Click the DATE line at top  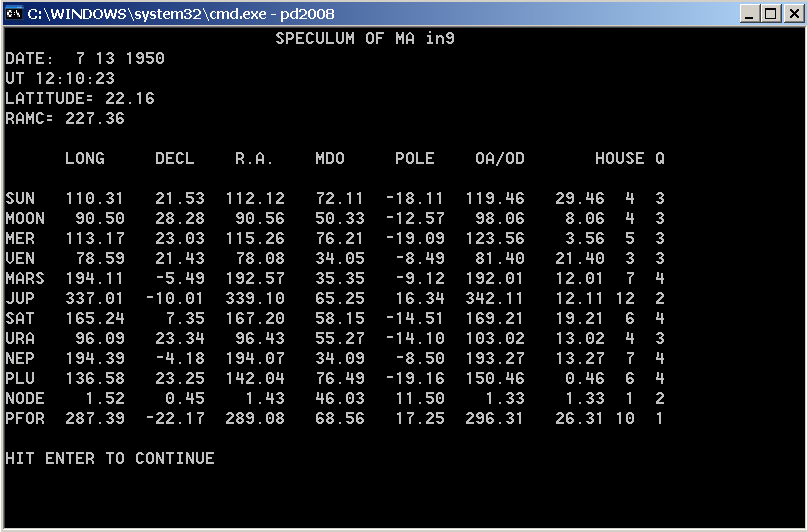click(85, 59)
